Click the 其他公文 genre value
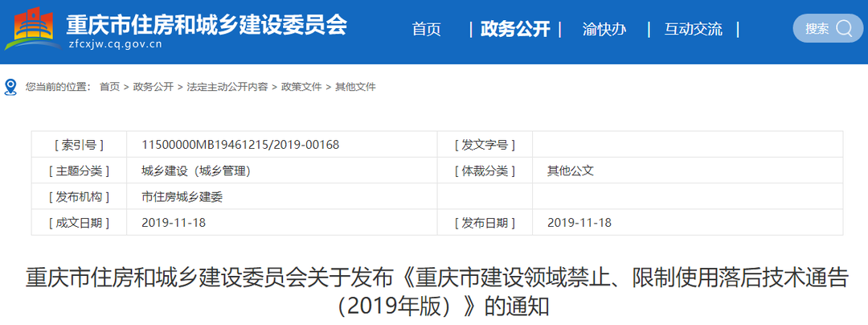The height and width of the screenshot is (325, 868). coord(570,171)
